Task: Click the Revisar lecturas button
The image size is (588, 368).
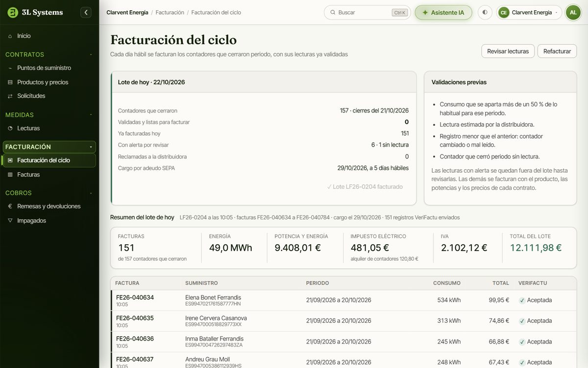Action: 508,51
